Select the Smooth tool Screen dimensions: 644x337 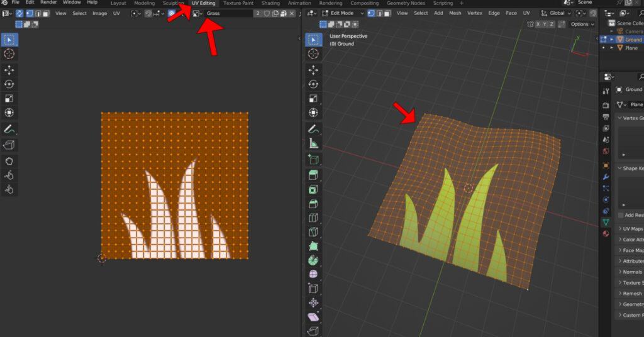click(x=313, y=275)
